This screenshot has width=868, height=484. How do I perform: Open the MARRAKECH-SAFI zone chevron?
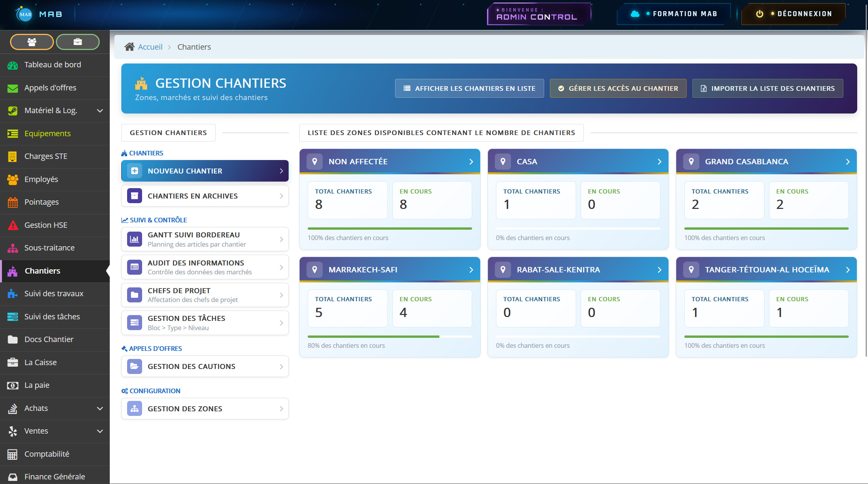471,270
